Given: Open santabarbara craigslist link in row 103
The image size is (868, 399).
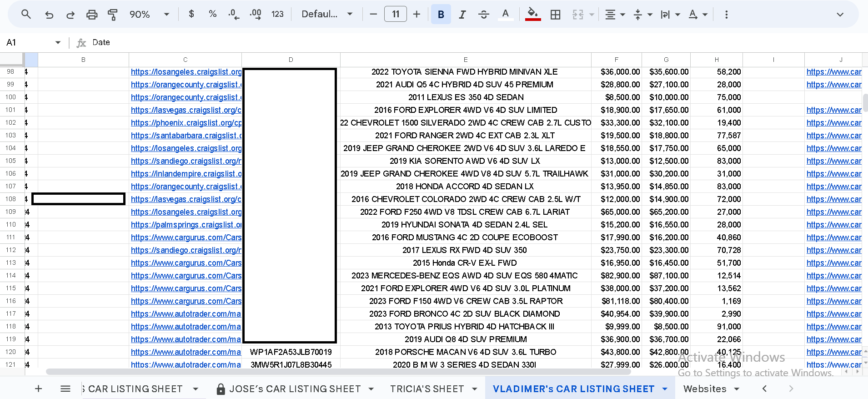Looking at the screenshot, I should [x=186, y=136].
